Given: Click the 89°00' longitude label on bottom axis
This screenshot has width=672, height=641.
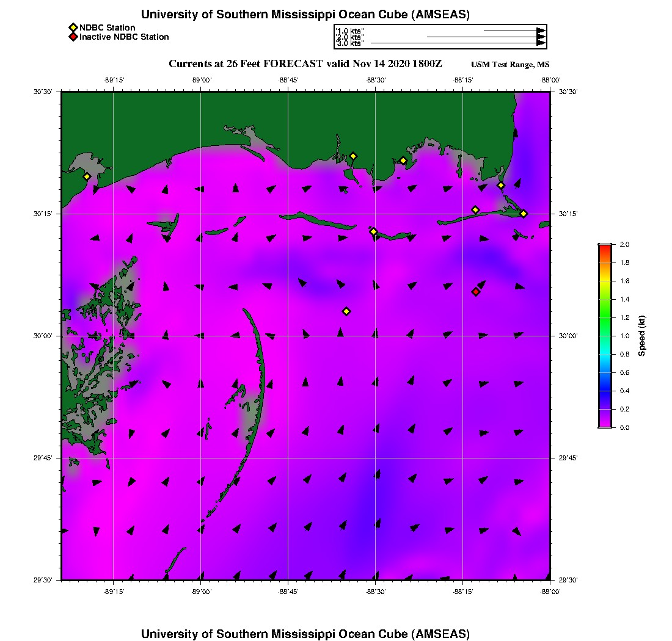Looking at the screenshot, I should tap(201, 592).
